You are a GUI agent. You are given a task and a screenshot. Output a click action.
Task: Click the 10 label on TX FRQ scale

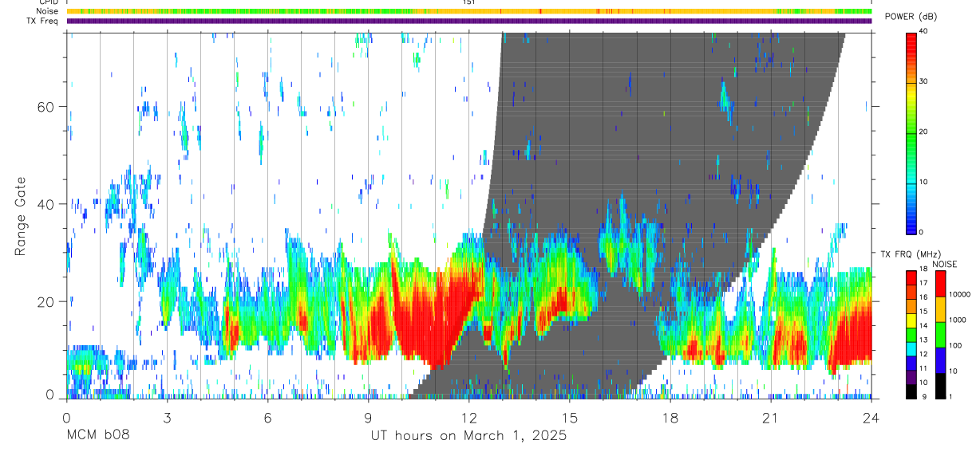click(923, 383)
